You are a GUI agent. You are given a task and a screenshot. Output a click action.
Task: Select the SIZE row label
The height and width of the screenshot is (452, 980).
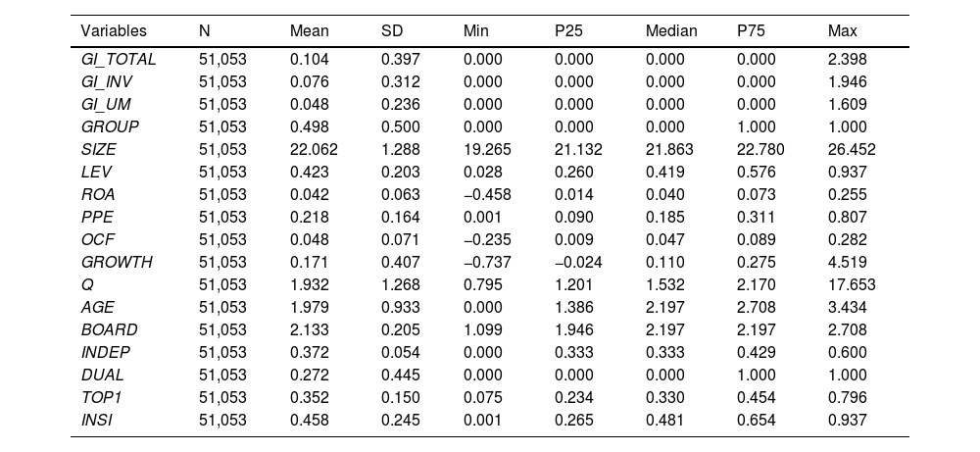coord(99,150)
